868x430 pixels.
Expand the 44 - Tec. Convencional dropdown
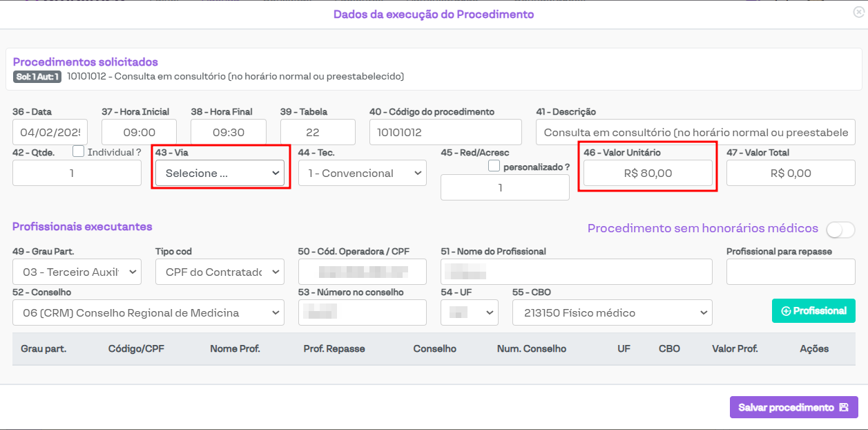(x=363, y=174)
